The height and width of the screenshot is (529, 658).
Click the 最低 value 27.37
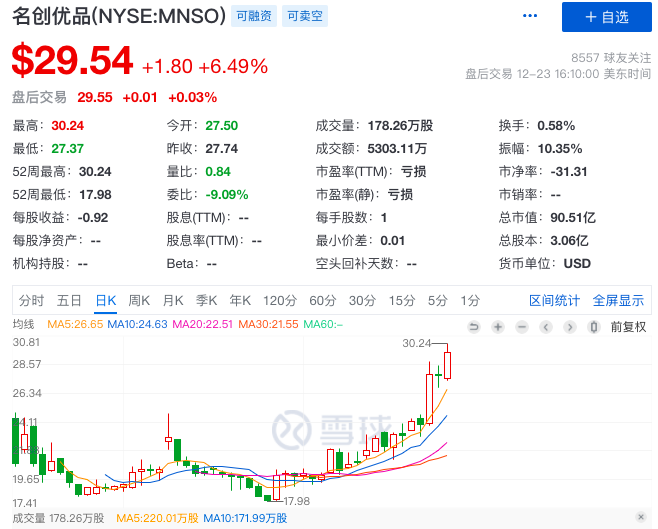[68, 149]
